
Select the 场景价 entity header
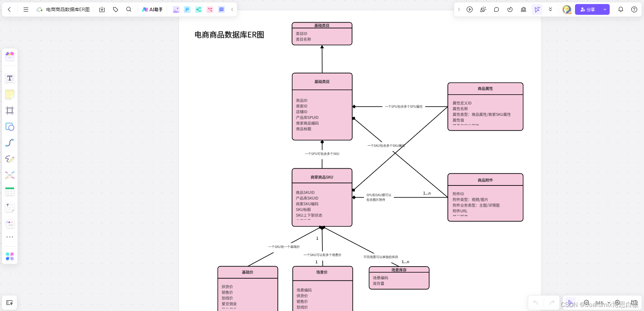(322, 273)
